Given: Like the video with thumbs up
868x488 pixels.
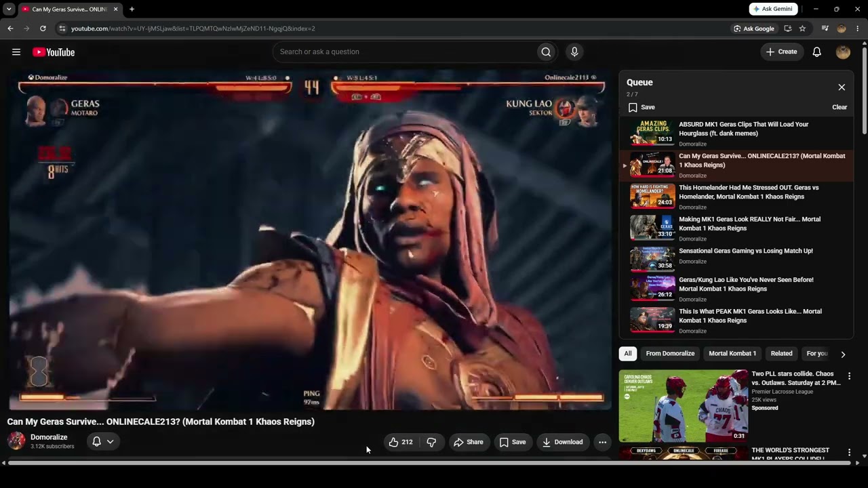Looking at the screenshot, I should [401, 442].
